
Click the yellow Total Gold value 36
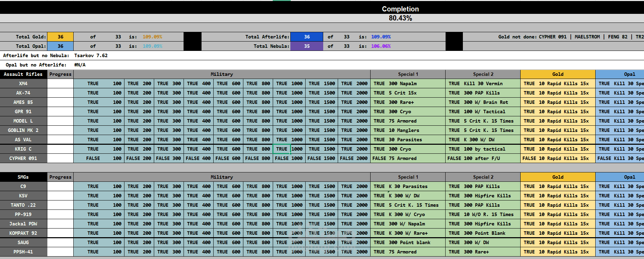point(60,37)
